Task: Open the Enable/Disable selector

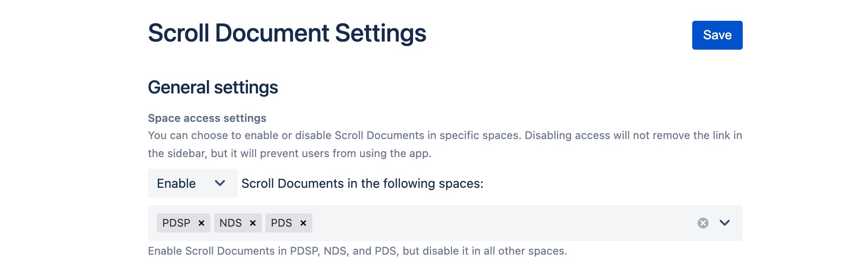Action: click(x=192, y=183)
